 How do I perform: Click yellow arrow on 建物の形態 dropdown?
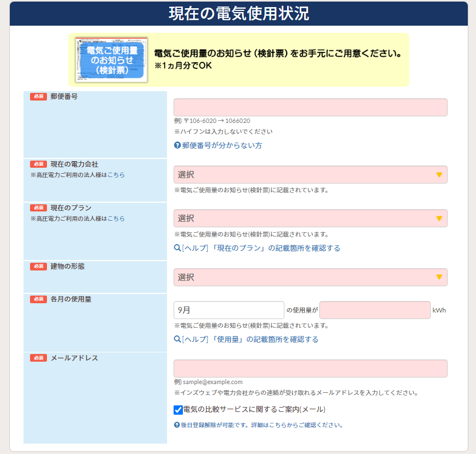click(439, 278)
